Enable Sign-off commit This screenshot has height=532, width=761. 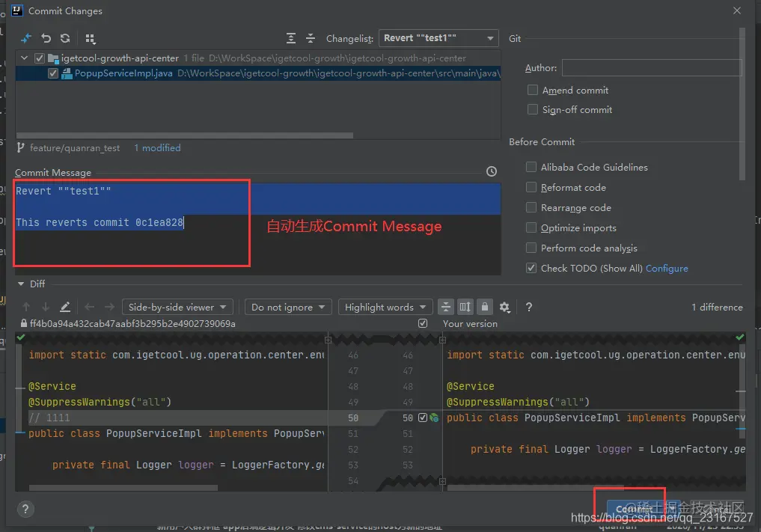533,109
